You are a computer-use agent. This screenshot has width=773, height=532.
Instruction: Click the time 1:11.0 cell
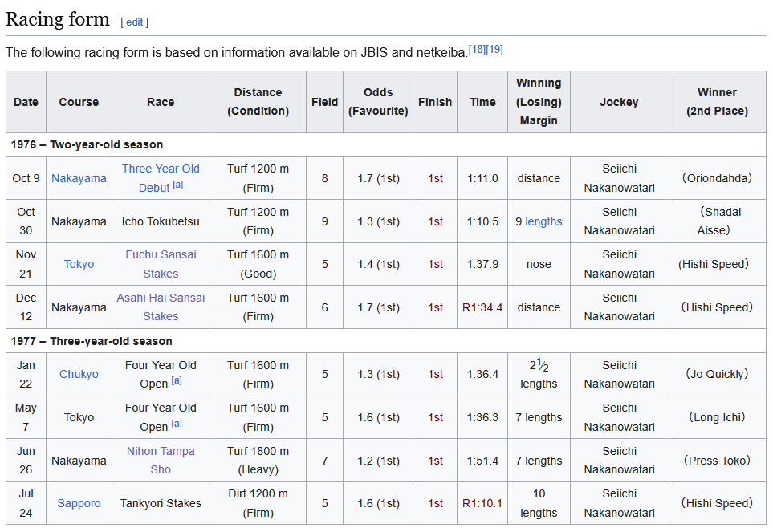pos(482,178)
